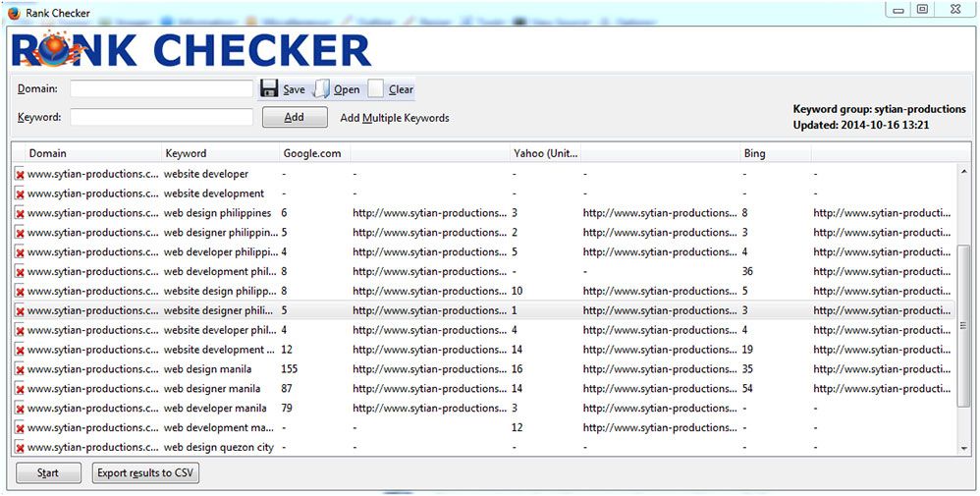Click the Open document icon

(x=321, y=88)
